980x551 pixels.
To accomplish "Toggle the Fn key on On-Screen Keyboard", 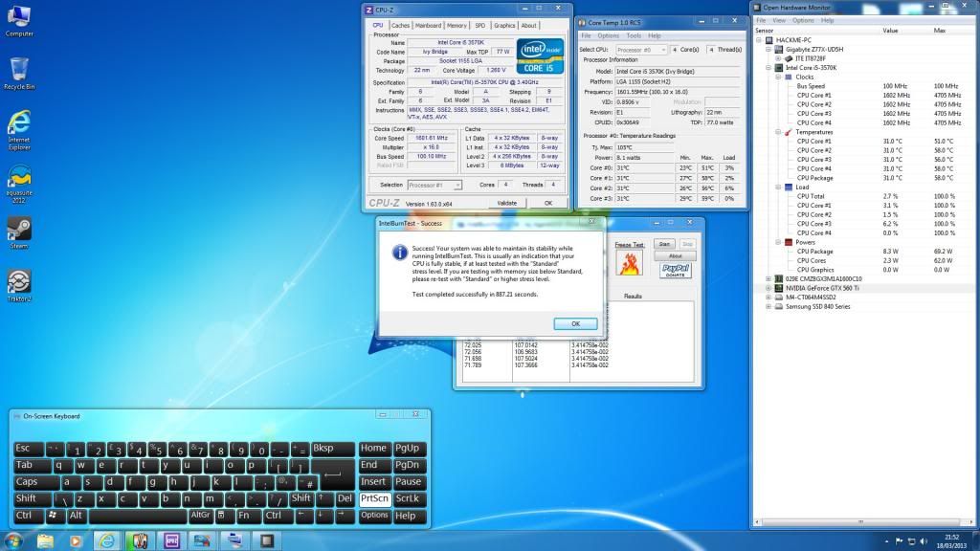I will click(244, 516).
